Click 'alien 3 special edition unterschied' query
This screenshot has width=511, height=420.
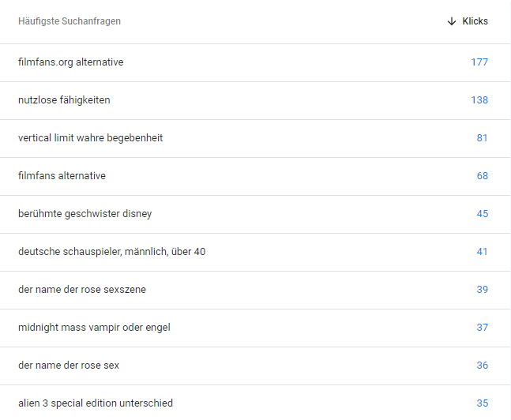[x=96, y=403]
